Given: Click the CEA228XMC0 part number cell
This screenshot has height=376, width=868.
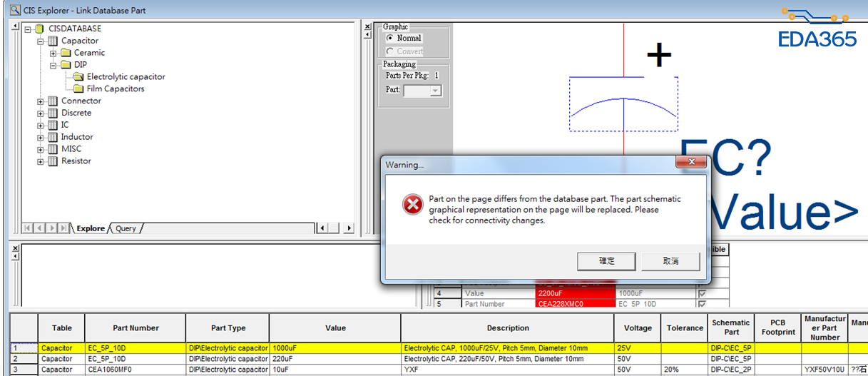Looking at the screenshot, I should tap(575, 304).
